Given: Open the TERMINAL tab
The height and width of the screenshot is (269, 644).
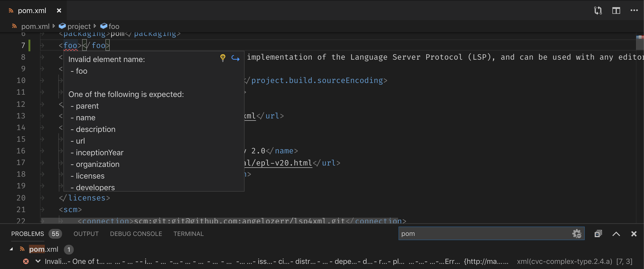Looking at the screenshot, I should (189, 234).
